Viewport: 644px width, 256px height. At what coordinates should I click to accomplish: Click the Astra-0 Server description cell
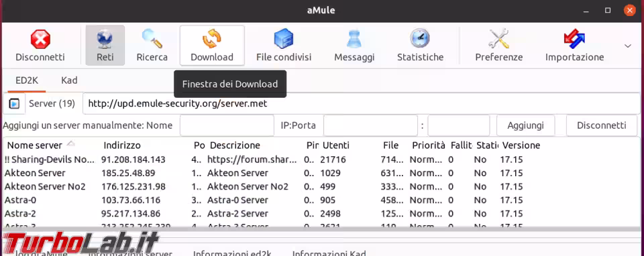(237, 200)
